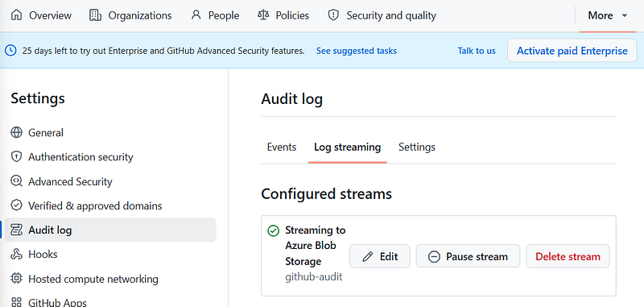Click the 25 days left trial message
Viewport: 644px width, 307px height.
[163, 51]
